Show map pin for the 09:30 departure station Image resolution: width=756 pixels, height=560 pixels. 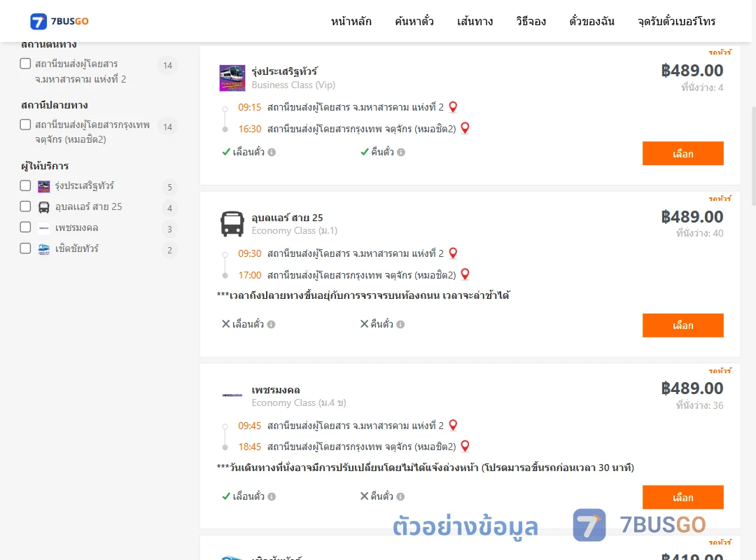pos(453,253)
